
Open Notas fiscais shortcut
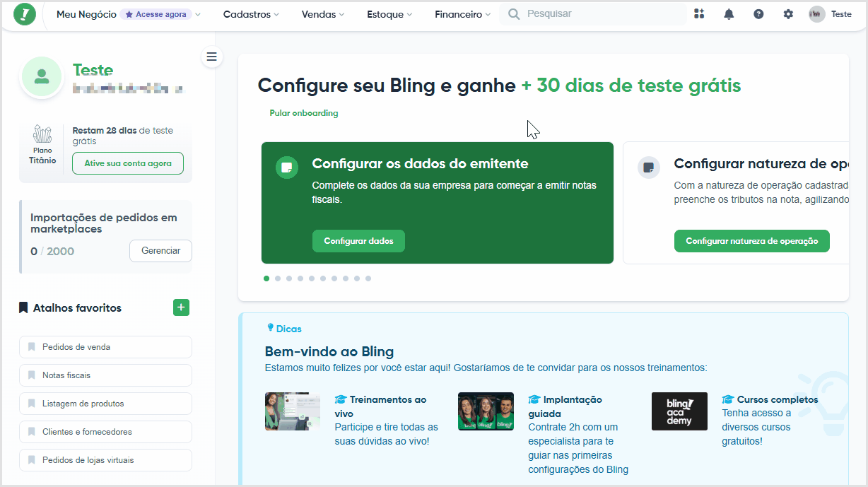point(105,375)
